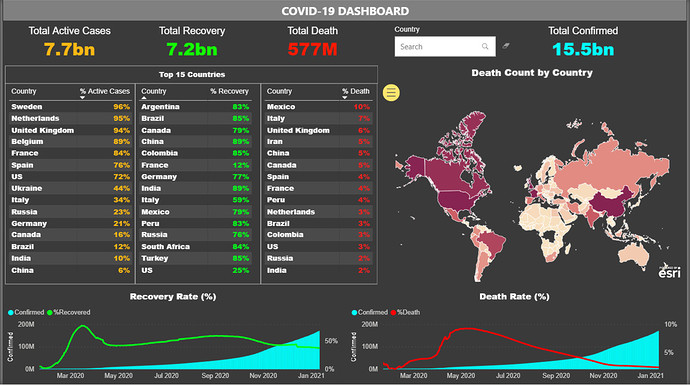Select South Africa in the Recovery table
The height and width of the screenshot is (385, 690).
pos(165,246)
